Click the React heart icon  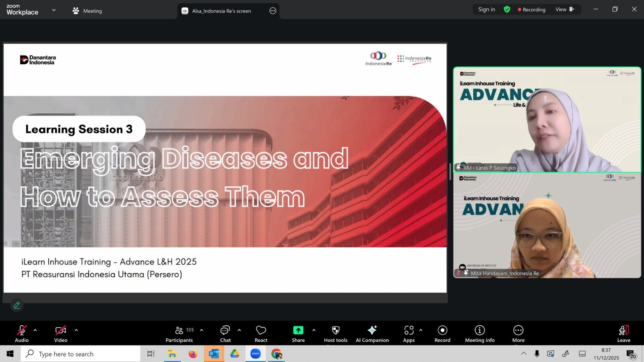[261, 334]
